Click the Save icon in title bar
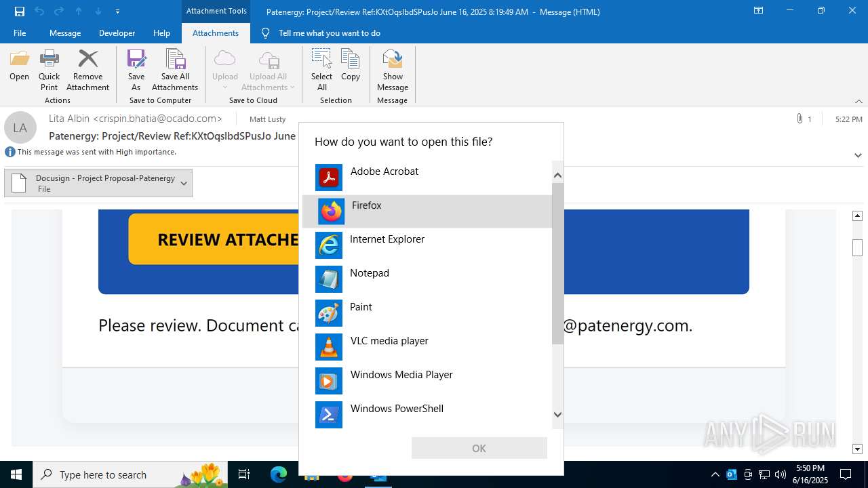 pyautogui.click(x=20, y=11)
